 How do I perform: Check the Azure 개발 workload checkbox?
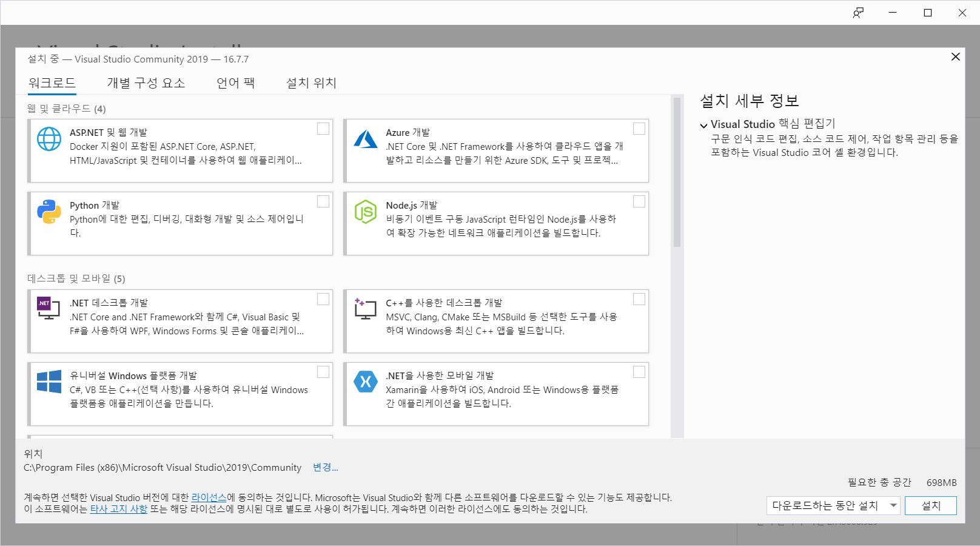pyautogui.click(x=639, y=129)
